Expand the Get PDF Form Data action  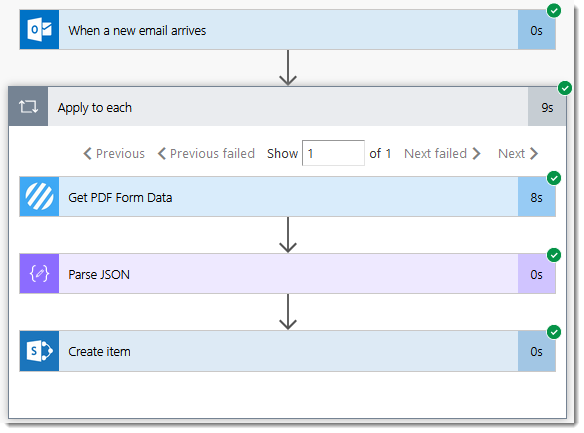[x=288, y=197]
